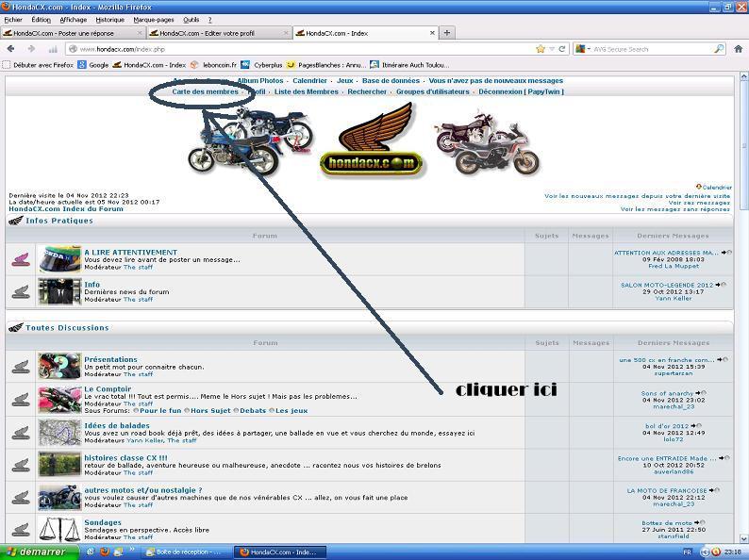This screenshot has height=560, width=749.
Task: Open histoires classe CX !!! forum
Action: (x=125, y=458)
